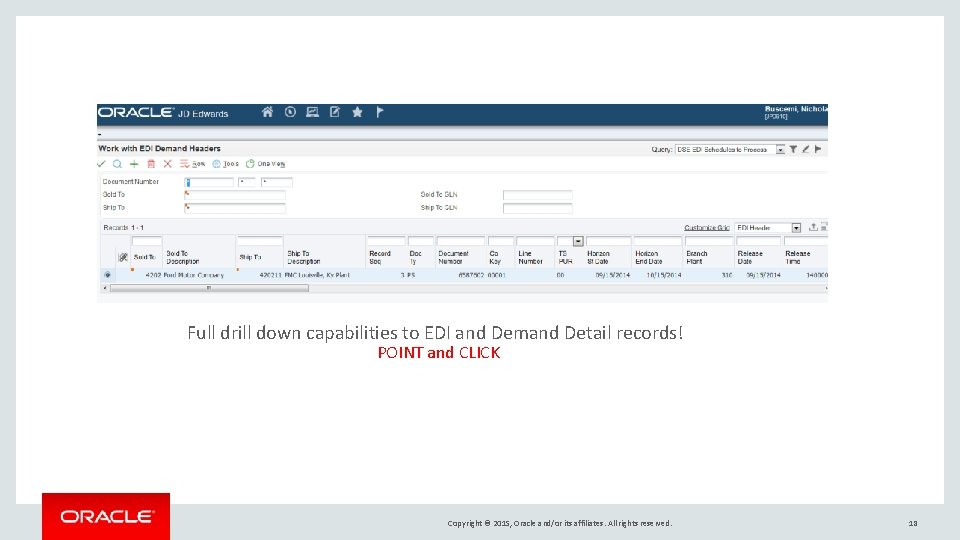Click the Ship To Description column header
Image resolution: width=960 pixels, height=540 pixels.
[304, 257]
